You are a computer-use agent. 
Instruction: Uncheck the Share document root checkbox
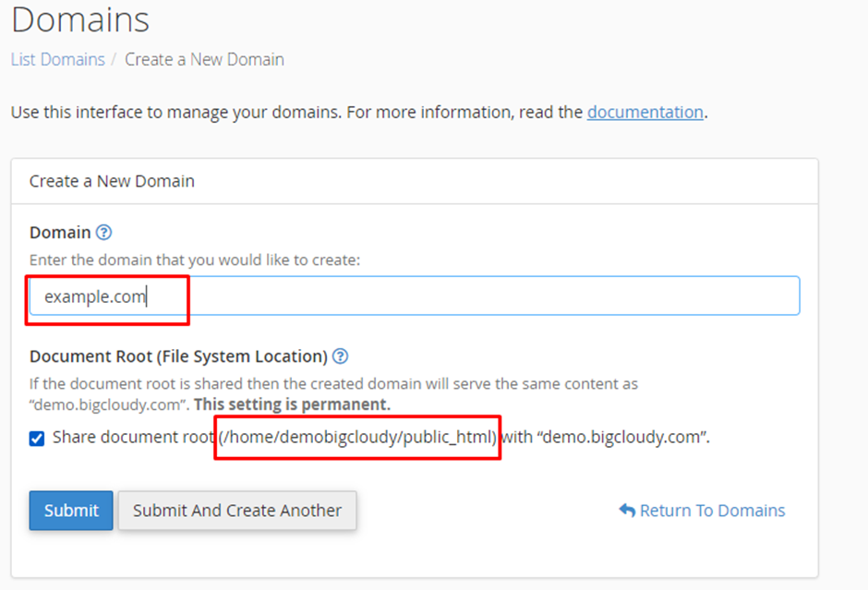point(37,439)
